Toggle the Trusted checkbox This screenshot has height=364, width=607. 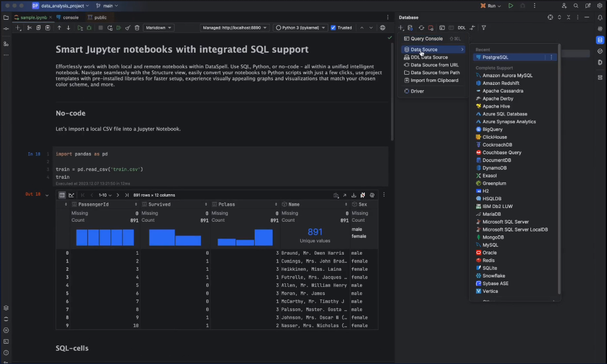333,28
